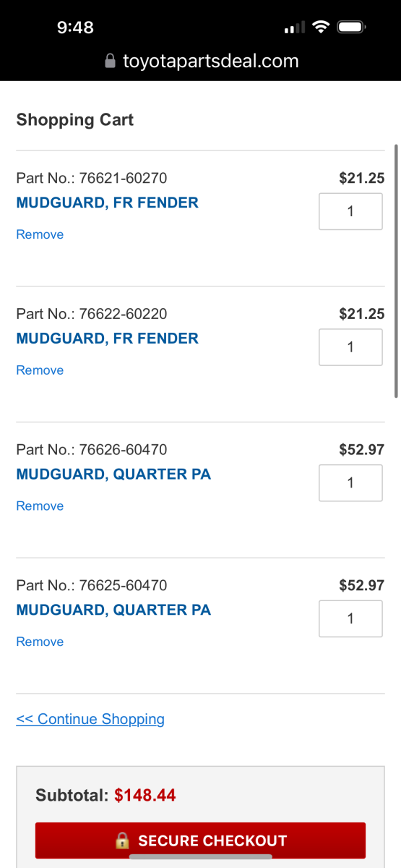Tap the lock icon in address bar
The height and width of the screenshot is (868, 401).
tap(110, 61)
